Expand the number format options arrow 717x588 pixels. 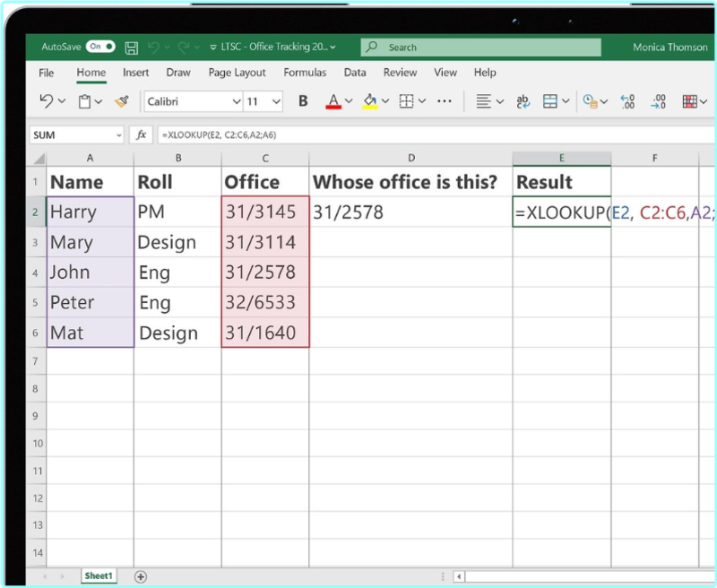[x=603, y=101]
